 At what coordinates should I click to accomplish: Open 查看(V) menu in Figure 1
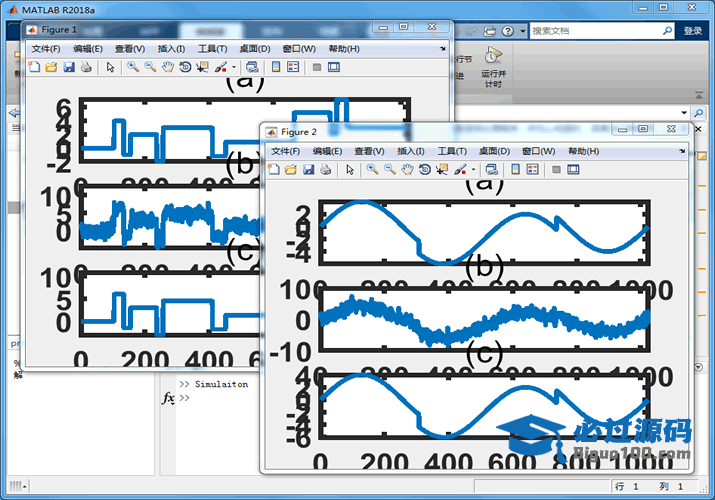pos(130,49)
